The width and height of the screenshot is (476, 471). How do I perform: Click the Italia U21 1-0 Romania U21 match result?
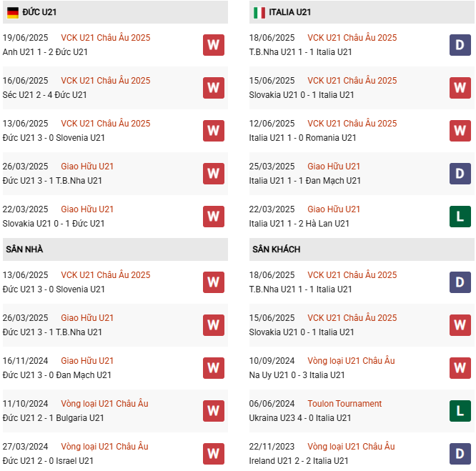[302, 138]
